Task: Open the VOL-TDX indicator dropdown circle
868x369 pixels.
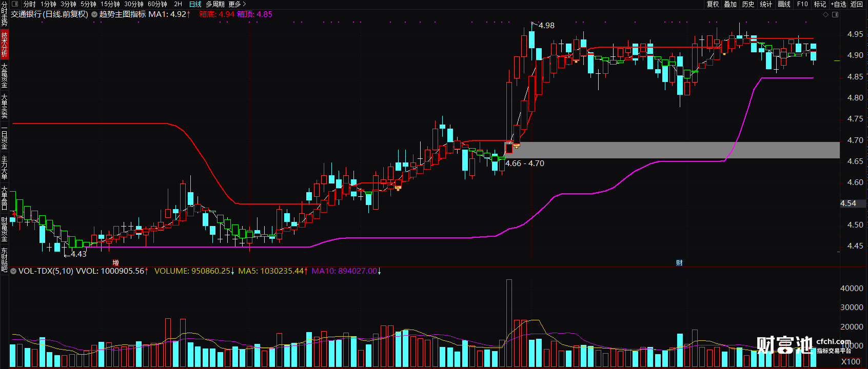Action: (x=13, y=271)
